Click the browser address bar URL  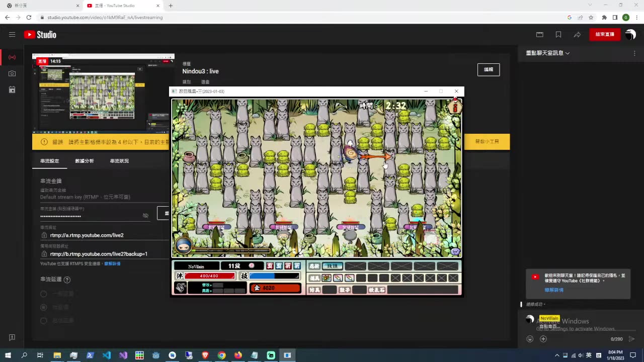click(105, 17)
